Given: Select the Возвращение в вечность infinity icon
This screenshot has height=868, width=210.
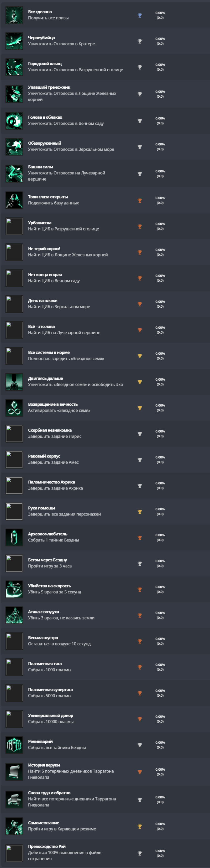Looking at the screenshot, I should click(14, 408).
